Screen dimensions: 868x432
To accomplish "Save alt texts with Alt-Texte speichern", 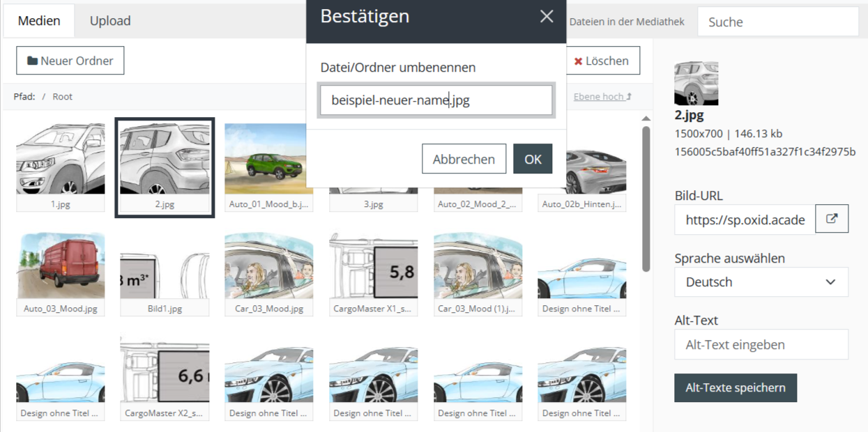I will [736, 388].
